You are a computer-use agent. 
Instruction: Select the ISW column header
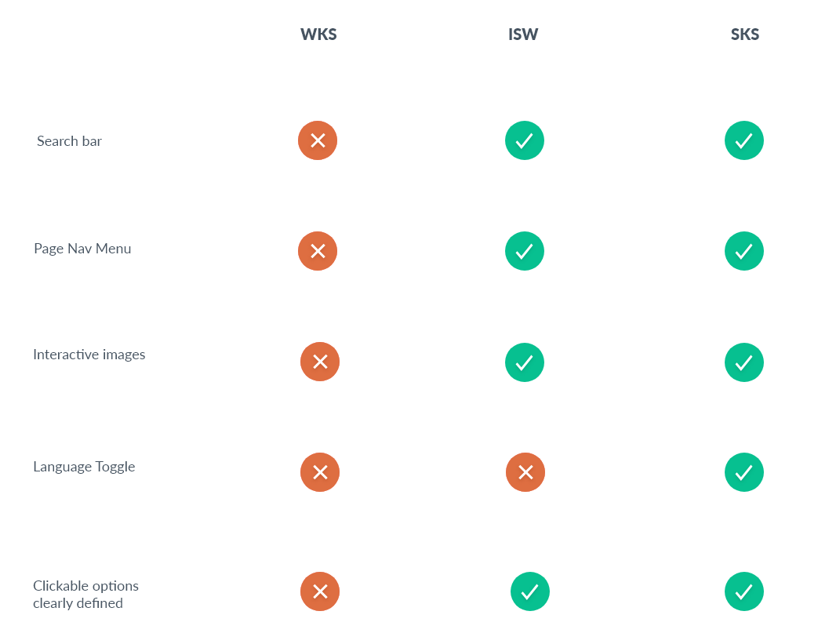[x=523, y=35]
